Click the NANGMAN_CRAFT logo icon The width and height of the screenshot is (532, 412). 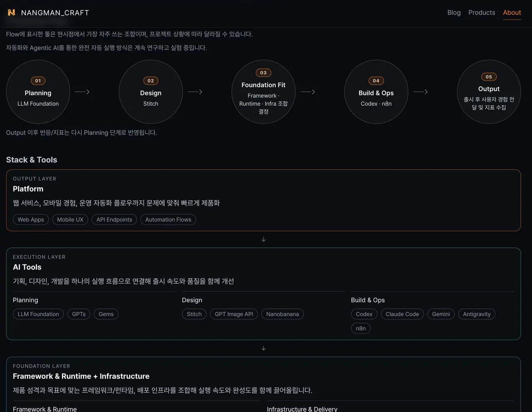pos(11,12)
